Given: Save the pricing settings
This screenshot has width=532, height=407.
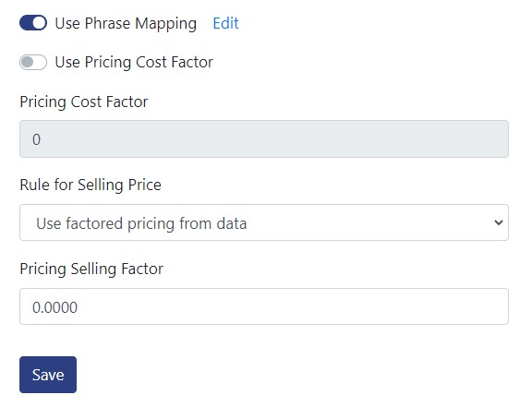Looking at the screenshot, I should (48, 375).
